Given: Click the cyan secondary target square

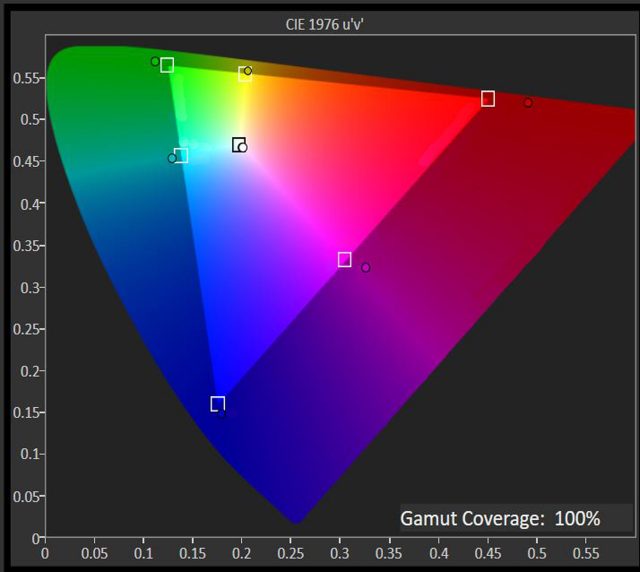Looking at the screenshot, I should pyautogui.click(x=181, y=155).
